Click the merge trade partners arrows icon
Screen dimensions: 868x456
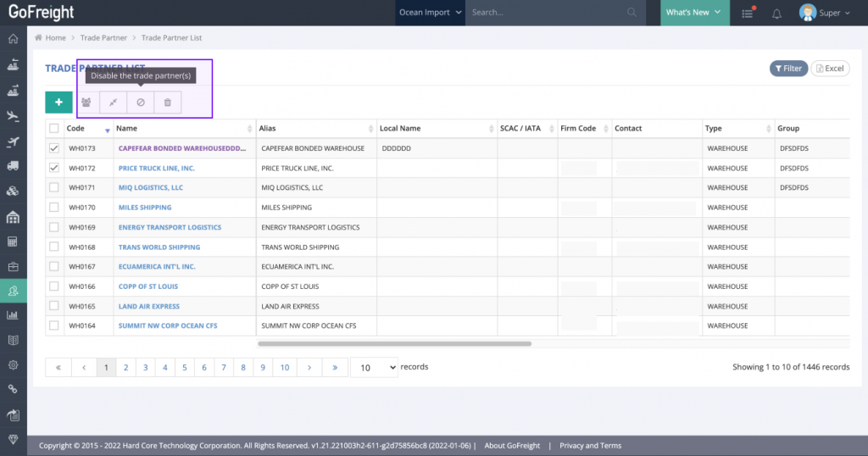pos(114,103)
